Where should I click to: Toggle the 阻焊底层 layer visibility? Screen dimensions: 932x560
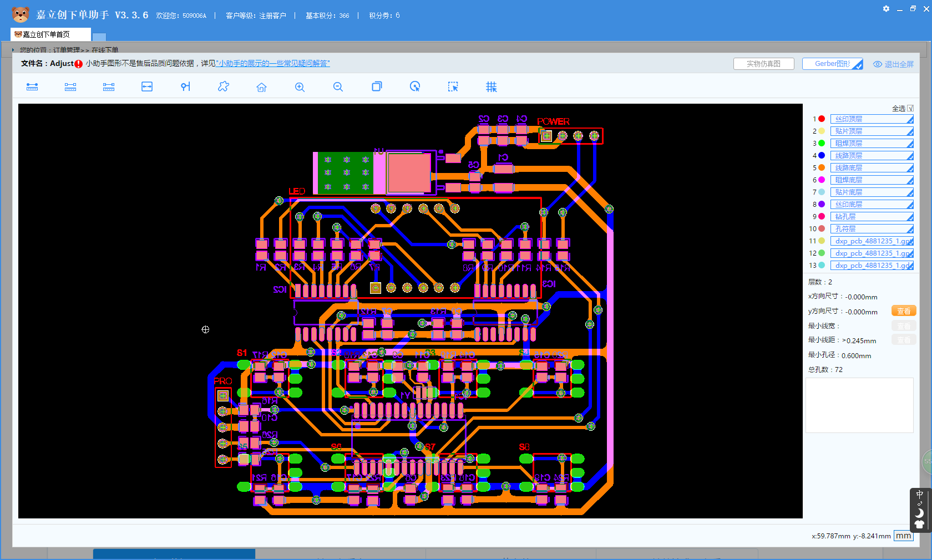point(872,180)
